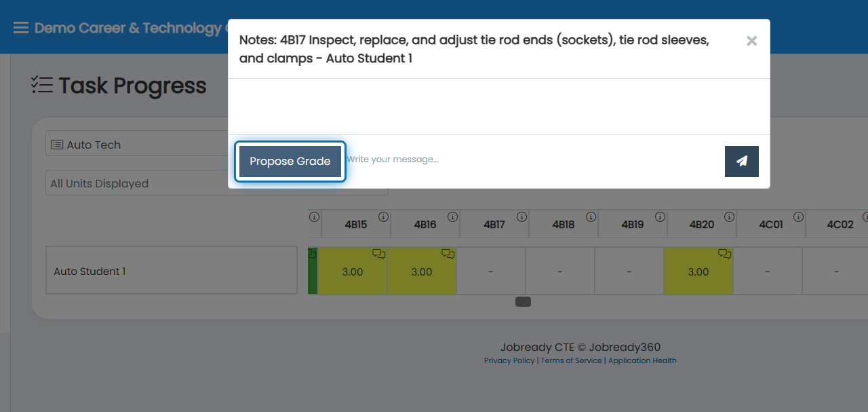
Task: Expand the Auto Tech course dropdown
Action: tap(138, 145)
